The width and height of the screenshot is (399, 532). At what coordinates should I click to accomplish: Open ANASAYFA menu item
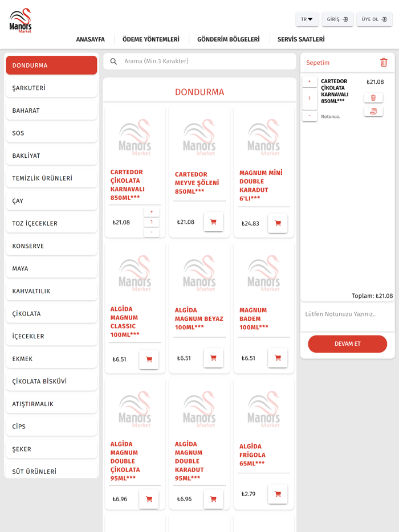click(90, 39)
